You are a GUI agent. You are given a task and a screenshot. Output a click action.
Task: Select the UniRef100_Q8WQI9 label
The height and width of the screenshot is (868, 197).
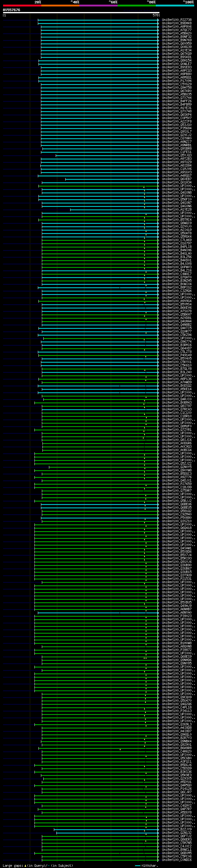coord(176,223)
